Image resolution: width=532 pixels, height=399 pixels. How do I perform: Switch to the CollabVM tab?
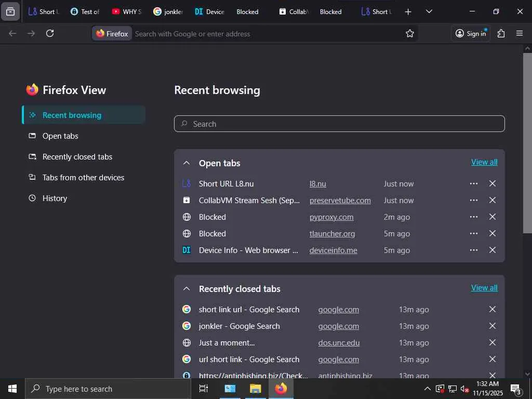294,12
